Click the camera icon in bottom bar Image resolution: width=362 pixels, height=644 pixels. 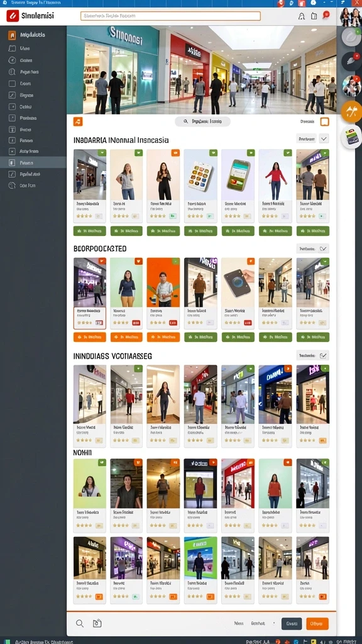97,623
